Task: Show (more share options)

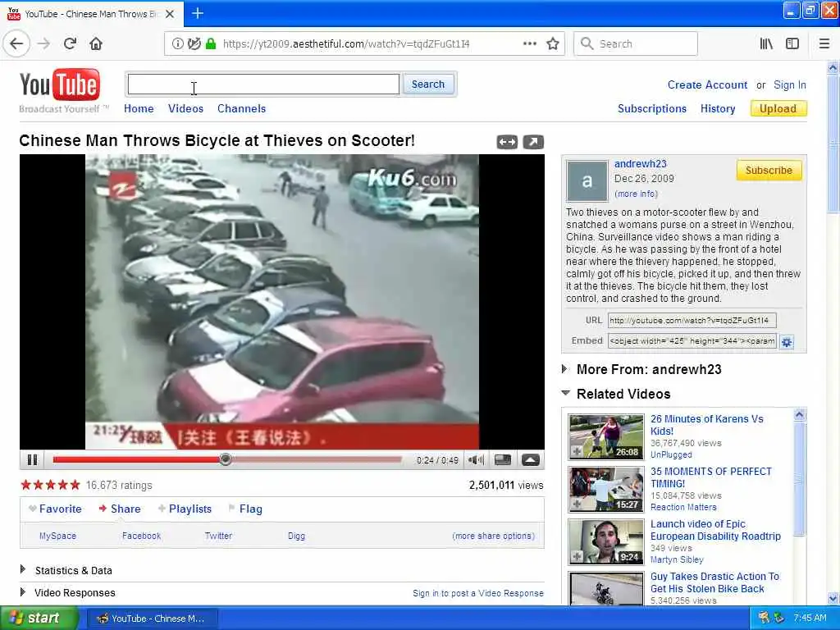Action: tap(493, 536)
